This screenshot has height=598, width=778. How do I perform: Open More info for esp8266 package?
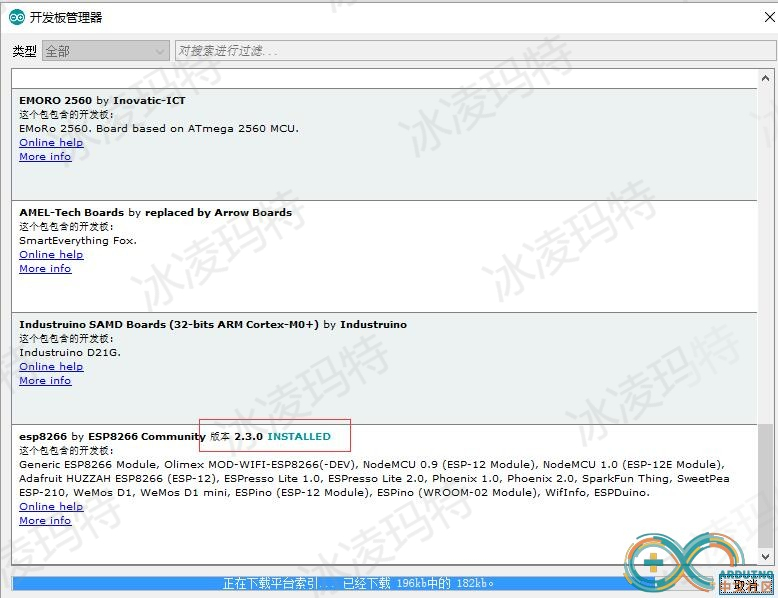point(45,521)
